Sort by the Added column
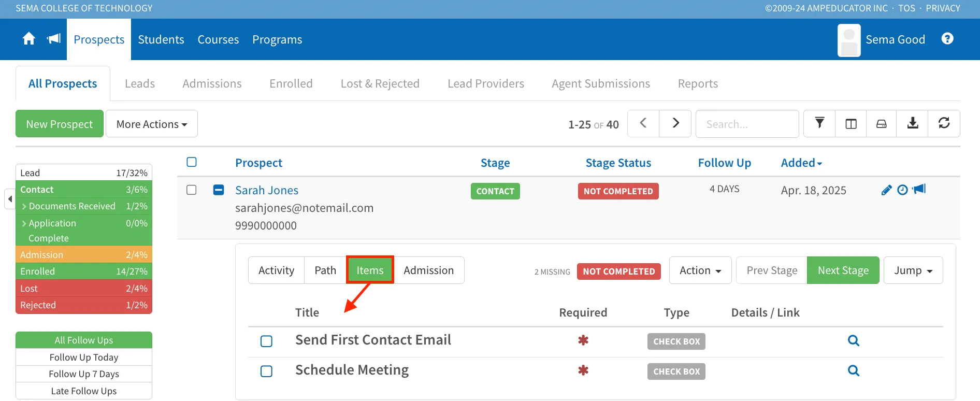This screenshot has width=980, height=401. click(x=801, y=163)
